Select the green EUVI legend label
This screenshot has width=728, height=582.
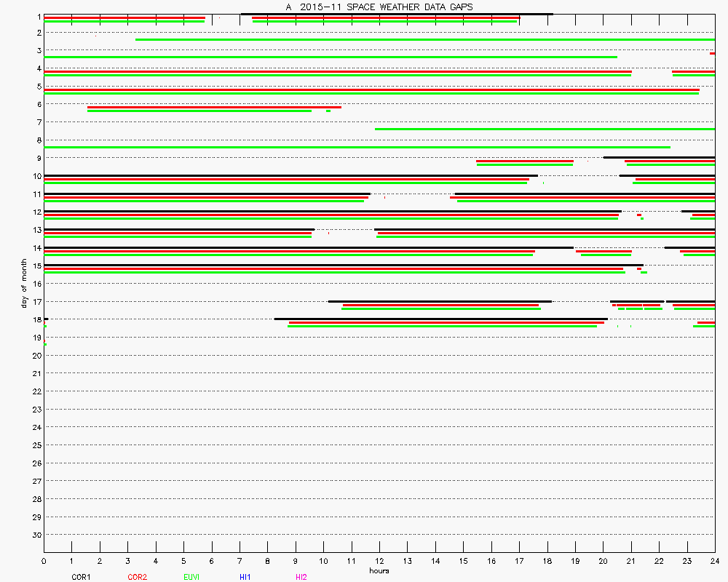coord(191,577)
